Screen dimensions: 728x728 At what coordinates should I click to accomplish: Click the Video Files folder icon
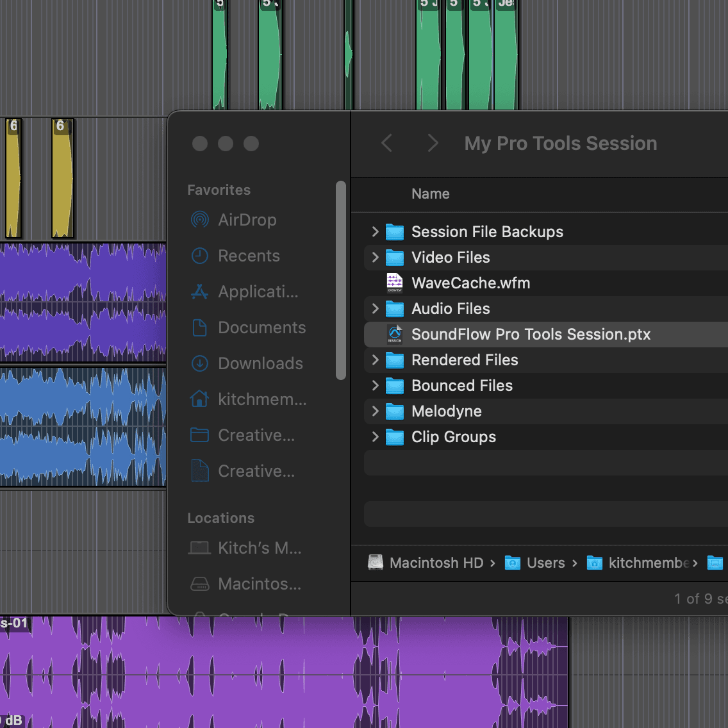(x=395, y=258)
